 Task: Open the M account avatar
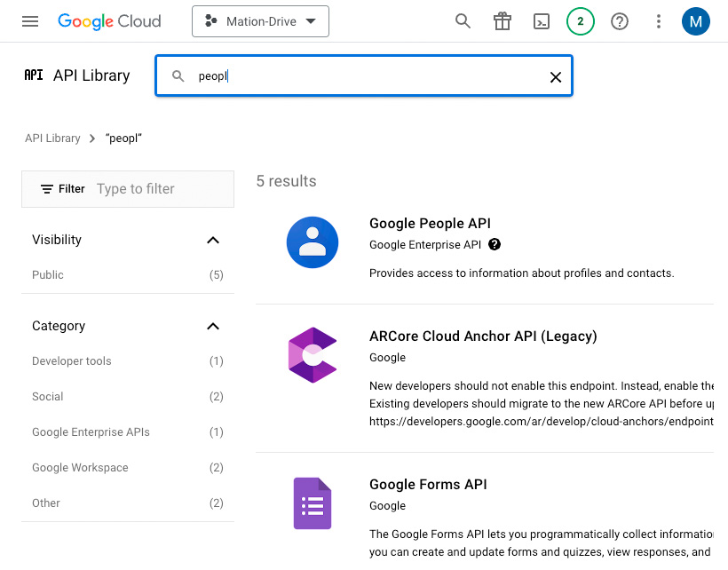(x=695, y=21)
